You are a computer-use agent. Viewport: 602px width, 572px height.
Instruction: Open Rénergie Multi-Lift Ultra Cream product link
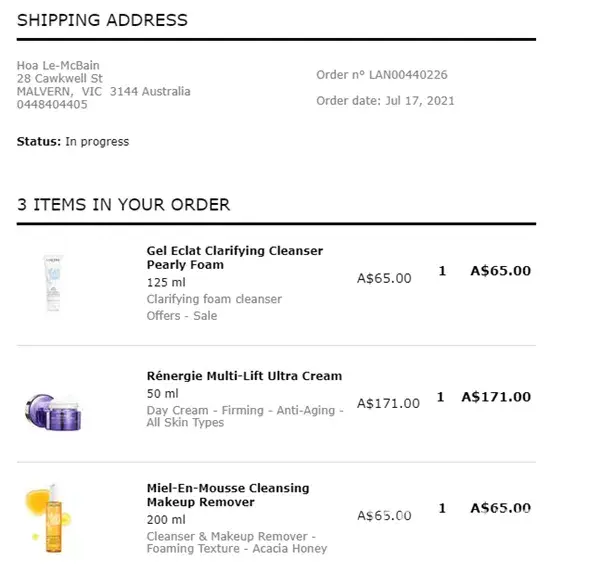tap(244, 376)
